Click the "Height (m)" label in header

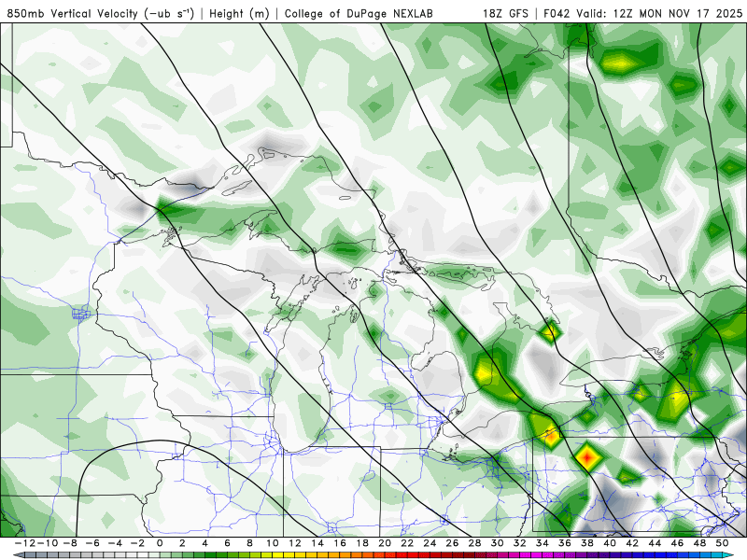[239, 14]
